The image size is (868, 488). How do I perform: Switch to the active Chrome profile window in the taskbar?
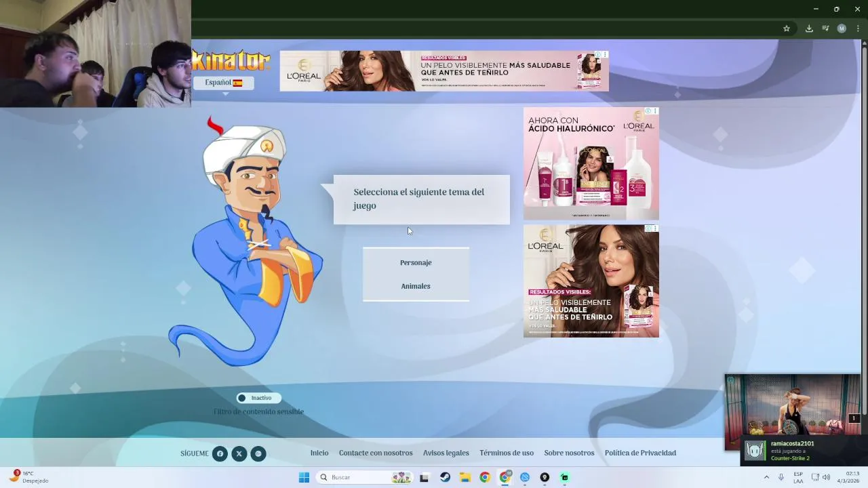505,477
